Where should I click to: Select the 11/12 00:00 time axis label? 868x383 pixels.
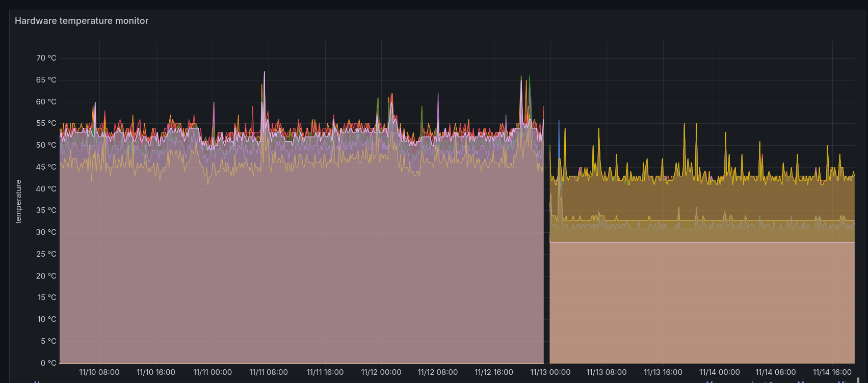[x=381, y=372]
